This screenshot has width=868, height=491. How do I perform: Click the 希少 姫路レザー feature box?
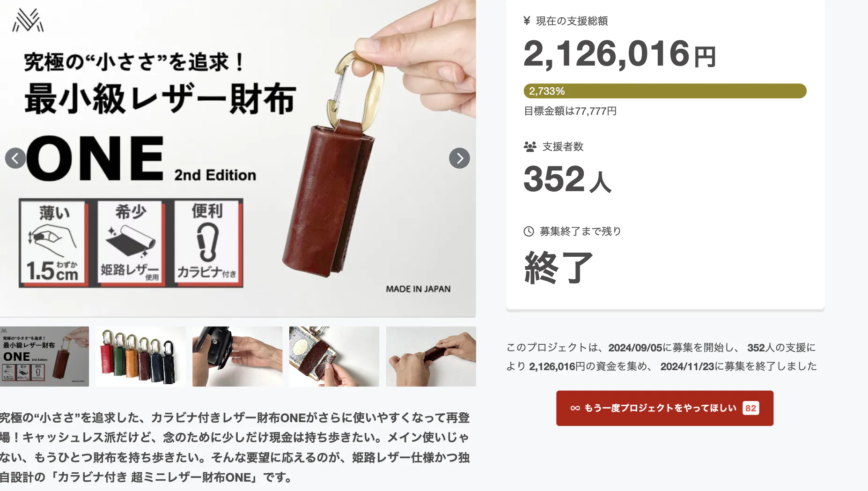pos(131,243)
